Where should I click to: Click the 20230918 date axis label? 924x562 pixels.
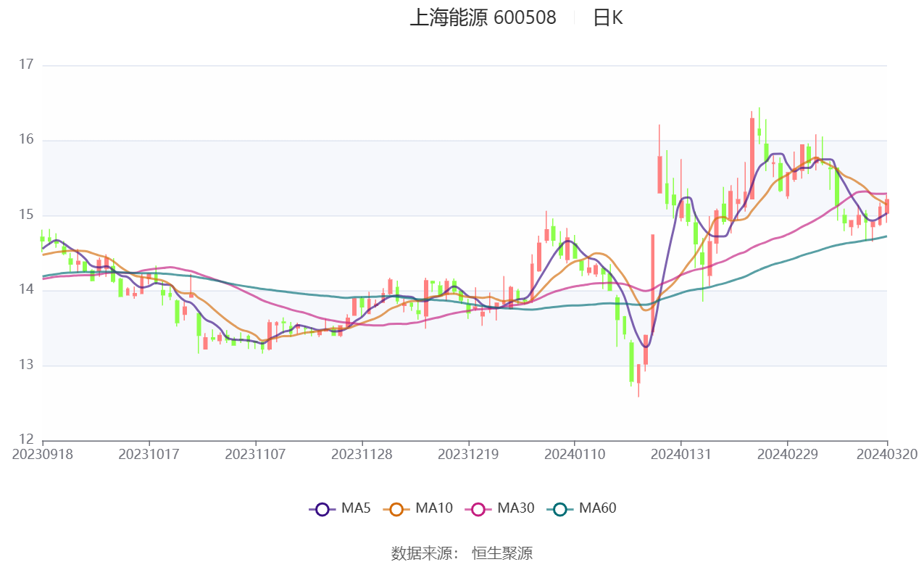tap(43, 454)
